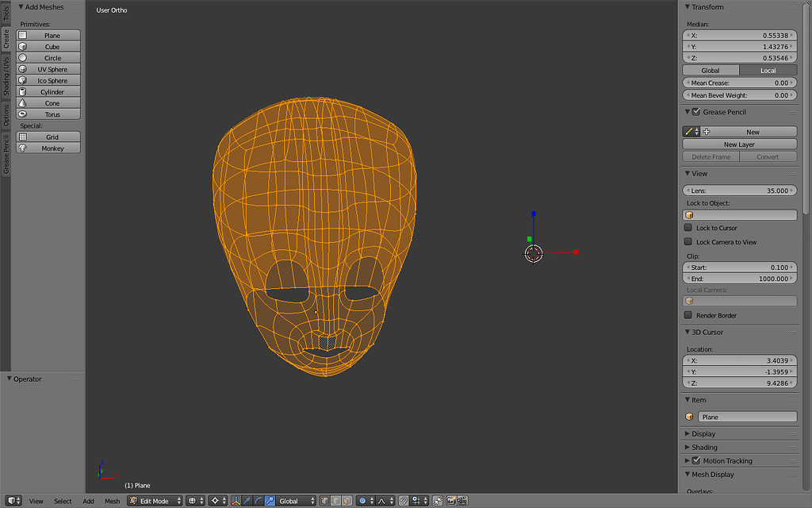Expand the Shading panel
812x508 pixels.
688,447
